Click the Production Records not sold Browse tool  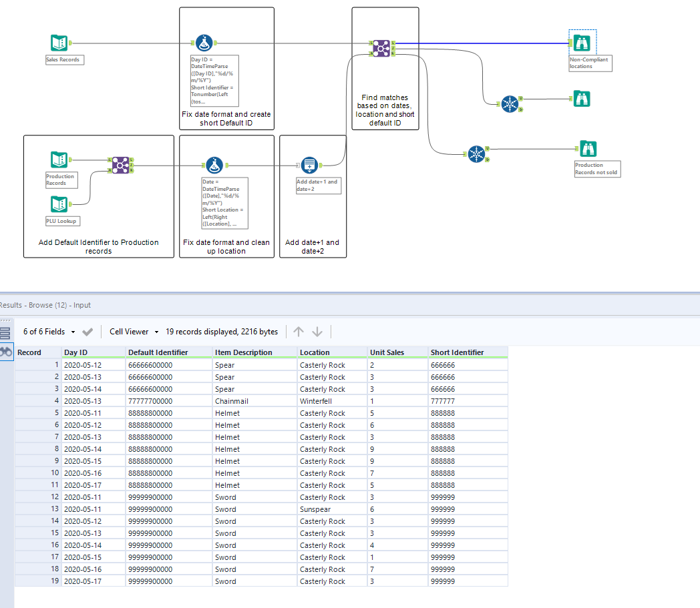pos(588,149)
